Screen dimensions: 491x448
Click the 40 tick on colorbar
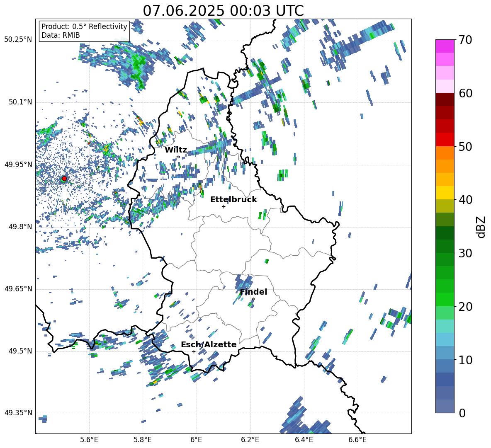coord(465,200)
